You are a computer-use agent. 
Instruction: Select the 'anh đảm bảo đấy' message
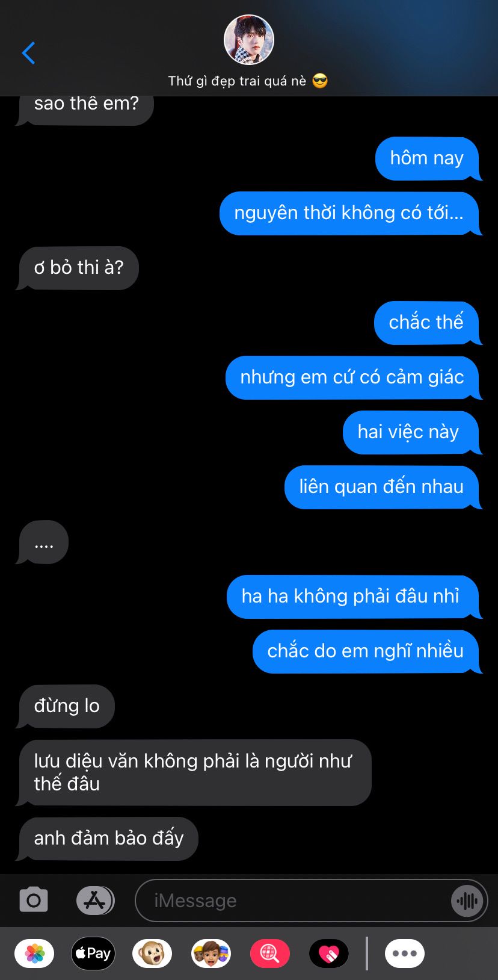point(108,839)
